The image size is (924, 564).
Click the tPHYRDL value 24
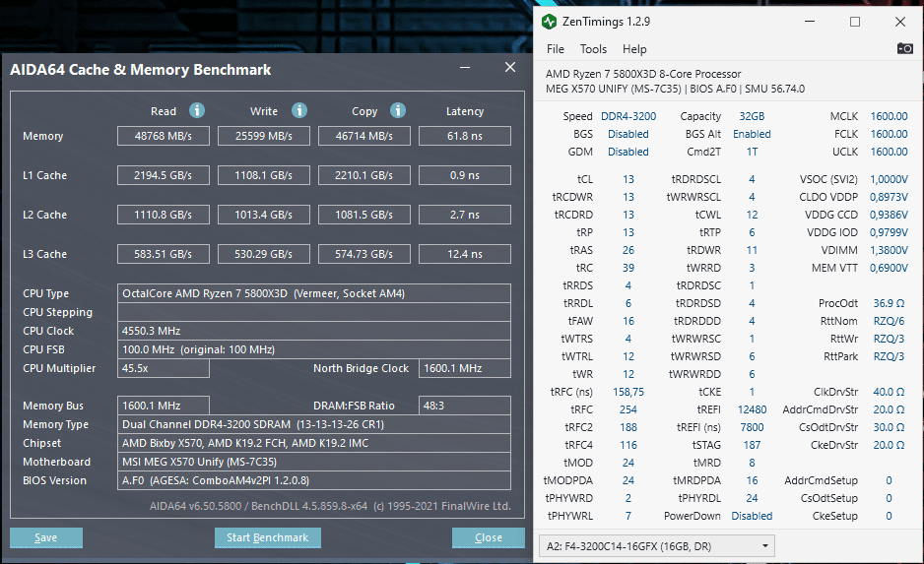point(752,498)
